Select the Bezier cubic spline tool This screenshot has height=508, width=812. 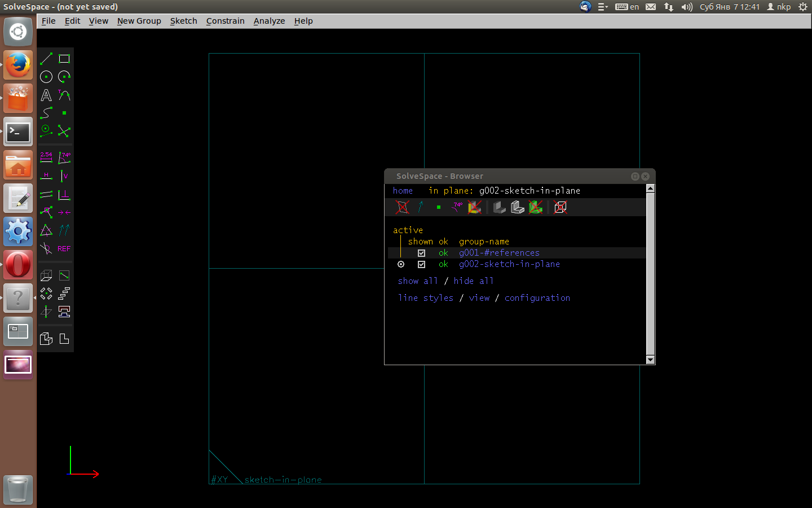[46, 113]
